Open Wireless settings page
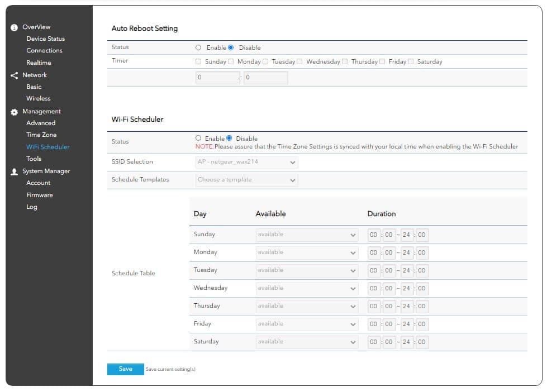547x392 pixels. [39, 99]
